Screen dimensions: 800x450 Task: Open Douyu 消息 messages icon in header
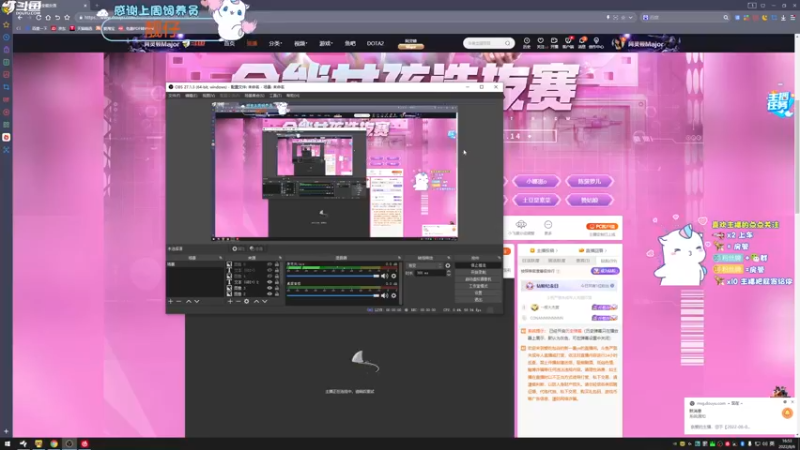(x=582, y=43)
